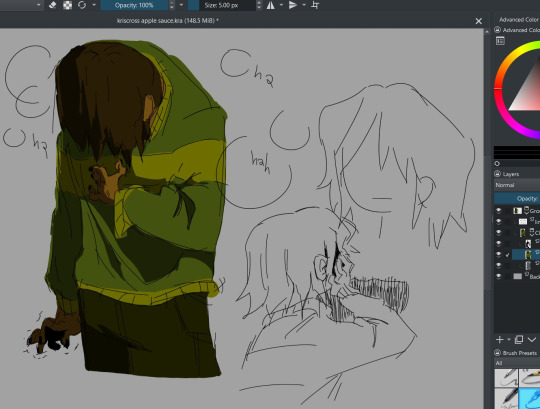Image resolution: width=540 pixels, height=409 pixels.
Task: Click the small round icon above the Layers header
Action: click(x=497, y=164)
